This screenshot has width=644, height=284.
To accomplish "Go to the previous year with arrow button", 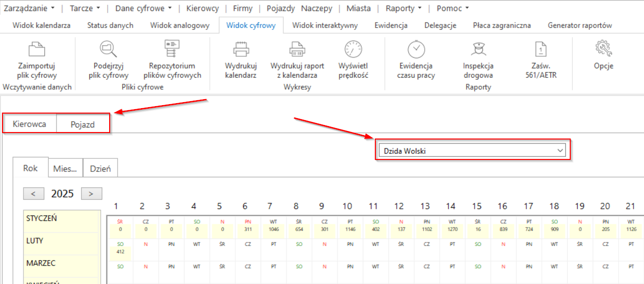I will [33, 194].
